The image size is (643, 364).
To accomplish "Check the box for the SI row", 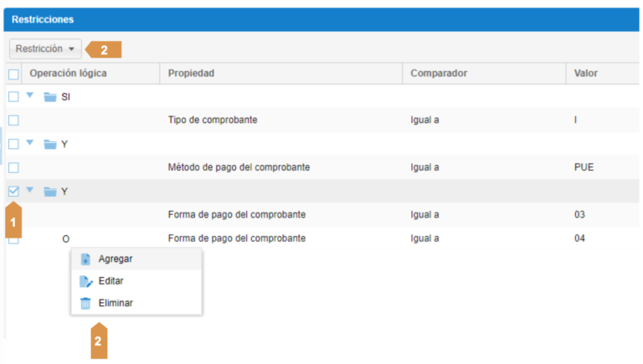I will [13, 97].
